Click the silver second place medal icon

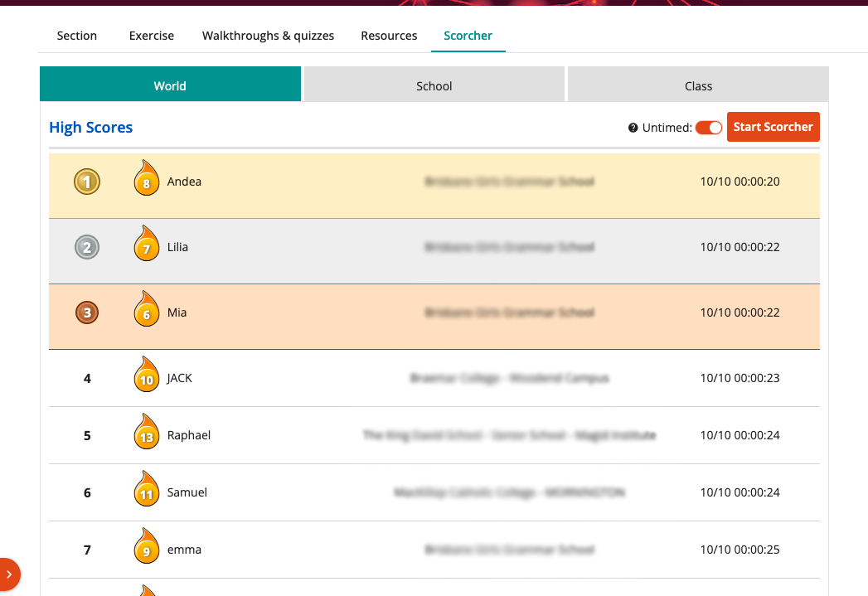click(87, 247)
